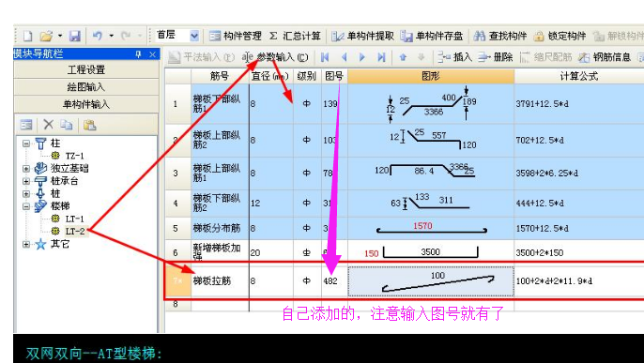
Task: Open the 工程设置 section
Action: pos(86,69)
